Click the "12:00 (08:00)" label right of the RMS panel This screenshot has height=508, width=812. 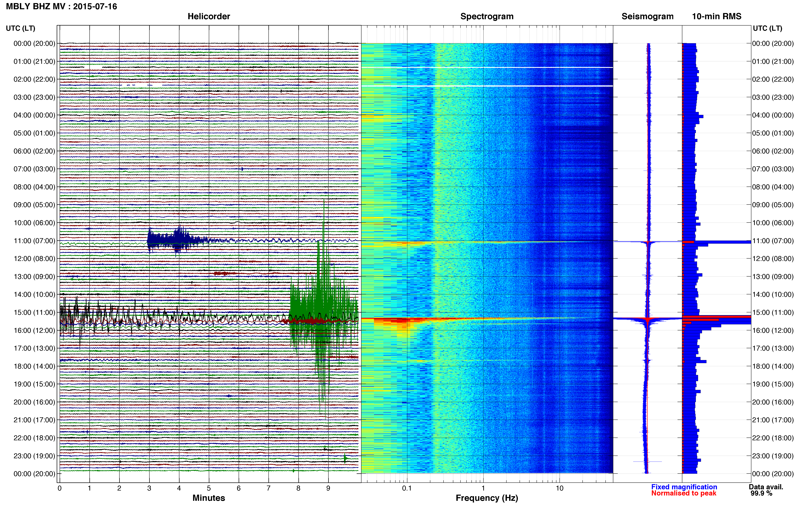[773, 259]
